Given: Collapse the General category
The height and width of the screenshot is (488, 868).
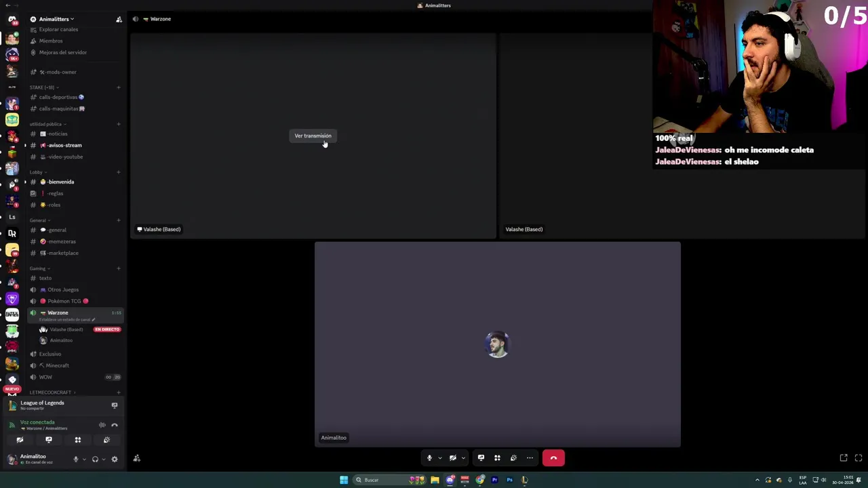Looking at the screenshot, I should click(39, 220).
